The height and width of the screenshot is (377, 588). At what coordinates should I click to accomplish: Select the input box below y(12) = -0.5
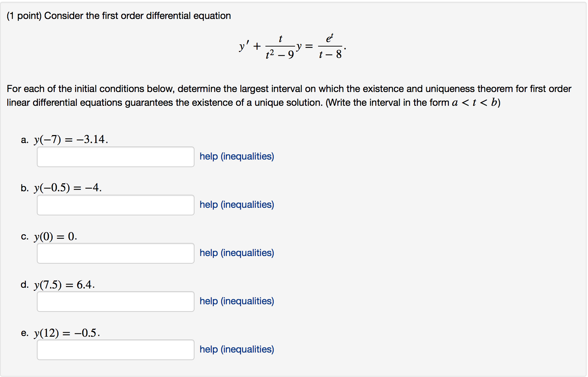tap(115, 350)
